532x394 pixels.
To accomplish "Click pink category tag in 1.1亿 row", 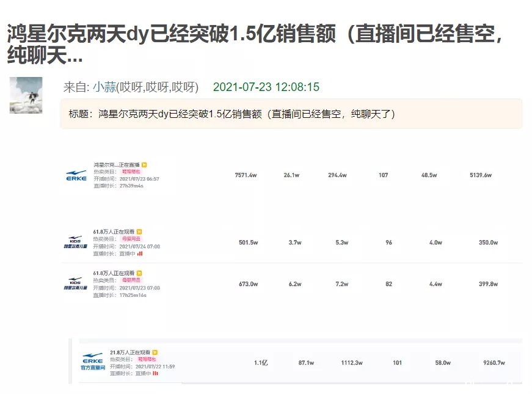I will tap(147, 359).
